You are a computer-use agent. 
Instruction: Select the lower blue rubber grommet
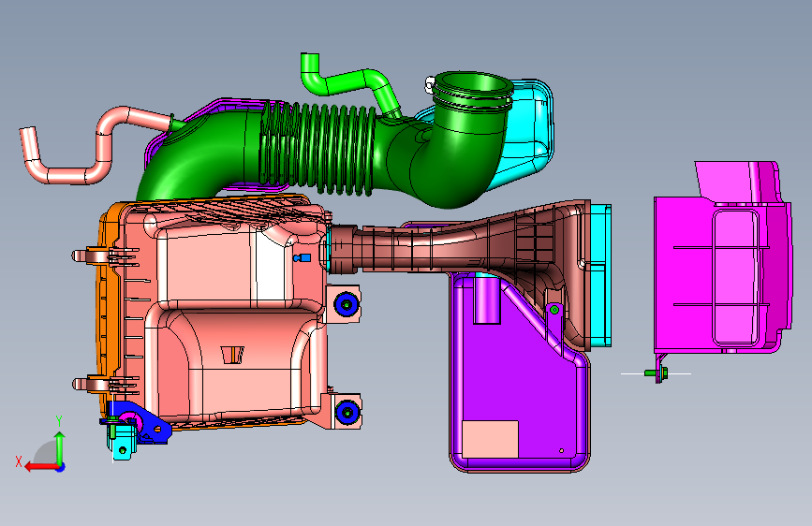(x=347, y=412)
